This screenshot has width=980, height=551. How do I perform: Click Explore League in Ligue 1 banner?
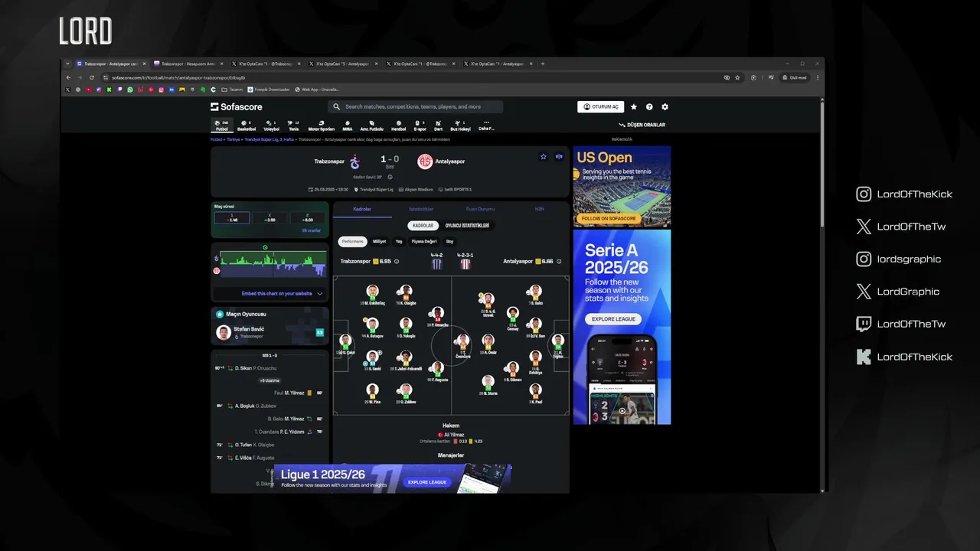click(x=427, y=482)
